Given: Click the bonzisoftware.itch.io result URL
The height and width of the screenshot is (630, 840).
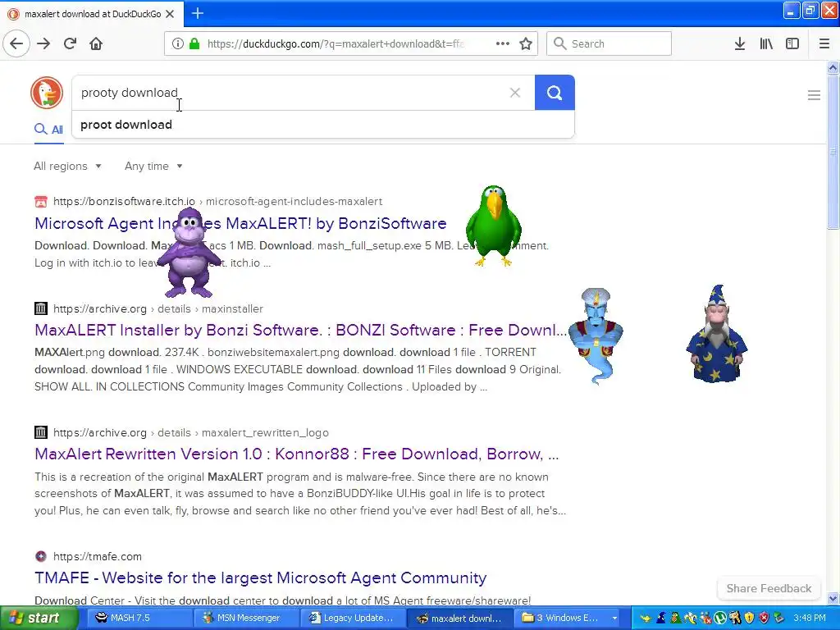Looking at the screenshot, I should point(217,202).
